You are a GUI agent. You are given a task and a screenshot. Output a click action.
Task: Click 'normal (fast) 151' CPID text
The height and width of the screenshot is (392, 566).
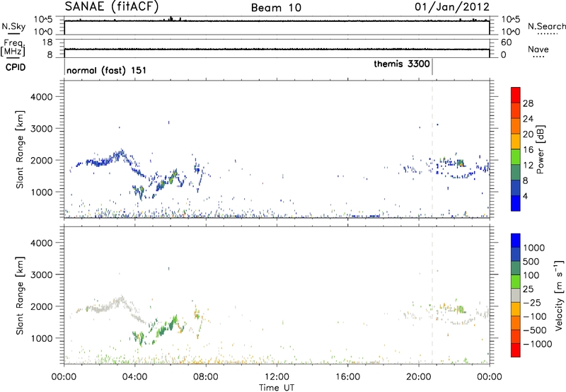tap(107, 70)
